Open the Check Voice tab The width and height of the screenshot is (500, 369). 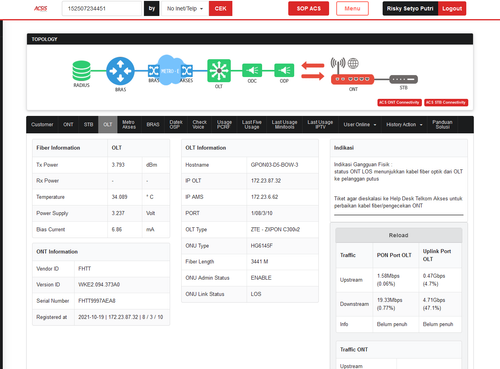pos(199,125)
